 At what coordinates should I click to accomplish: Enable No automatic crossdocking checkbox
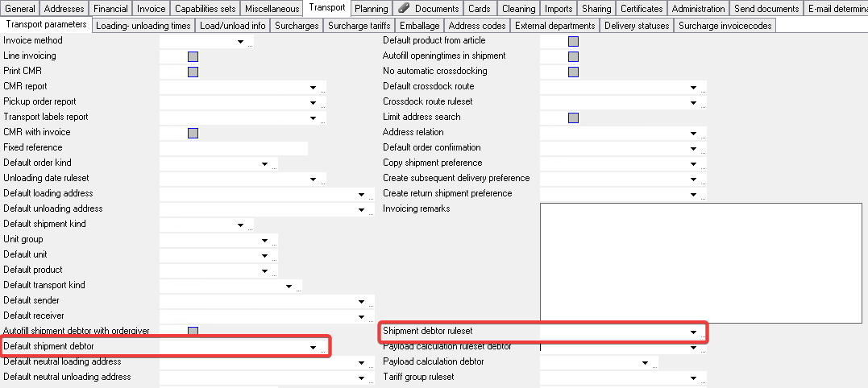click(573, 72)
